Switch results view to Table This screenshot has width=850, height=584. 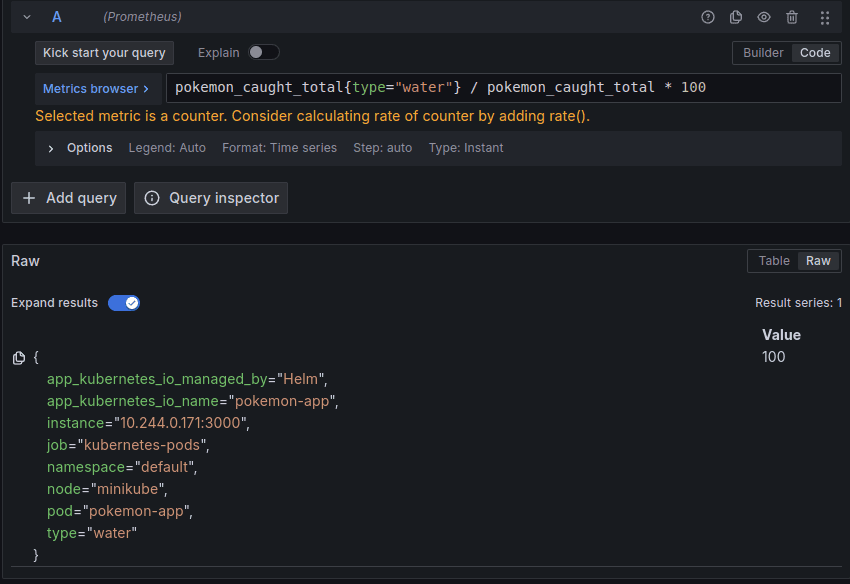[x=774, y=261]
